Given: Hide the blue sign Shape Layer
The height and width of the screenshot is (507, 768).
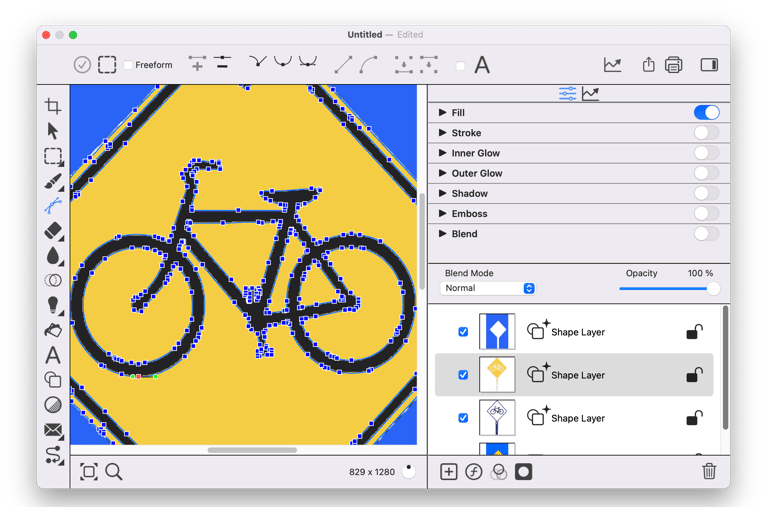Looking at the screenshot, I should click(x=463, y=332).
